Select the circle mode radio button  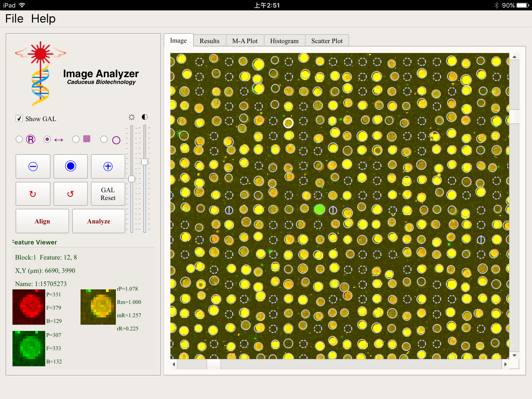[104, 139]
